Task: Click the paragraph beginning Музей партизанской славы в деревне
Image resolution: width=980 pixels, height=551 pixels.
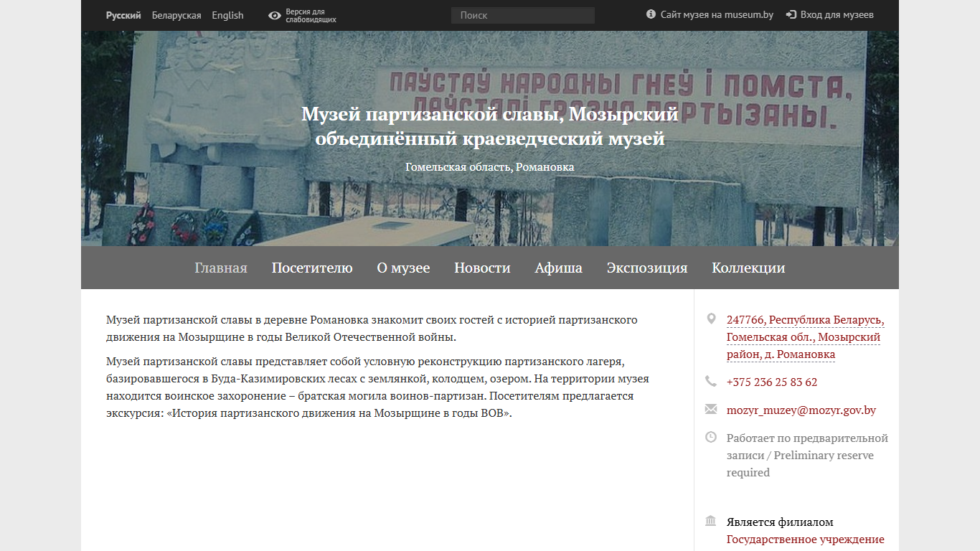Action: (x=372, y=328)
